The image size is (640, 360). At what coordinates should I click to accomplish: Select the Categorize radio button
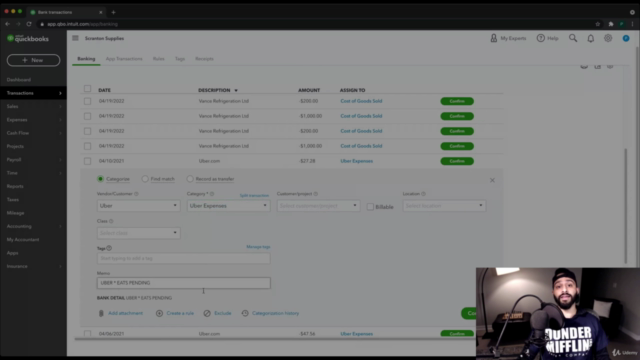tap(100, 179)
